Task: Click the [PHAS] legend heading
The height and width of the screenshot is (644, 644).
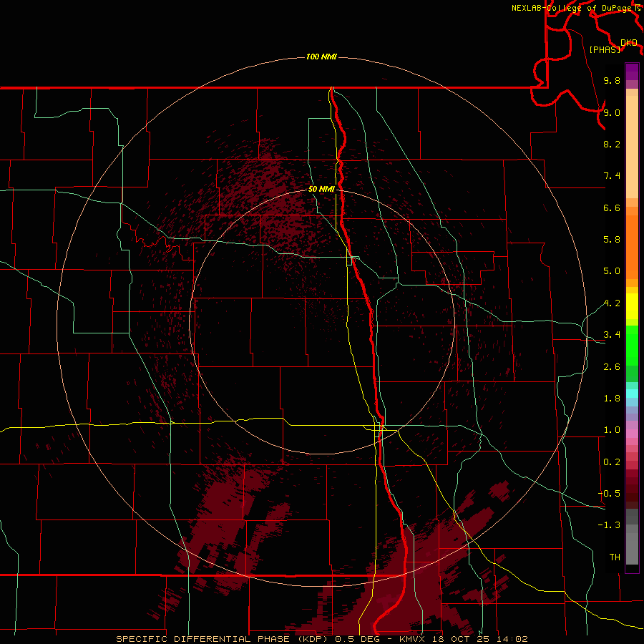Action: tap(605, 49)
